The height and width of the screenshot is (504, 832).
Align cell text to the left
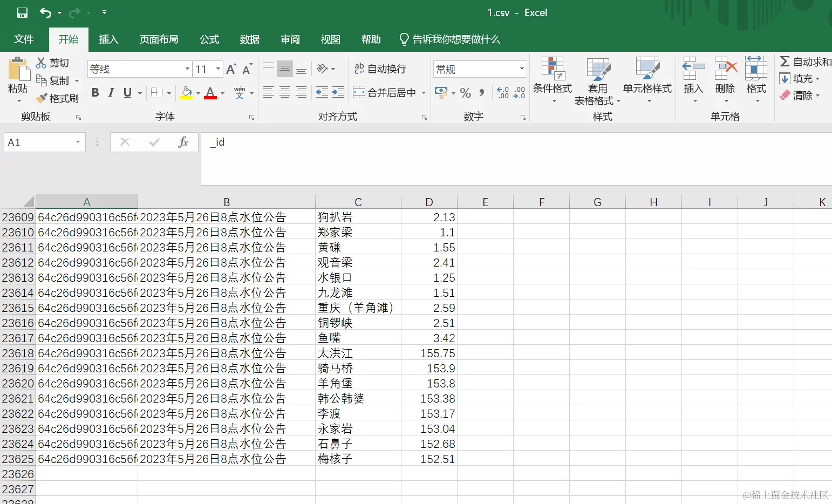tap(268, 93)
